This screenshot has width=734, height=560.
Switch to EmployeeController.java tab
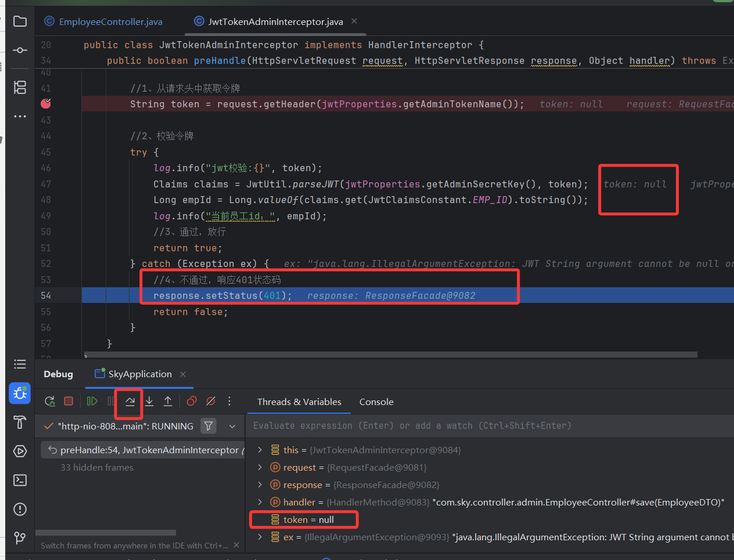click(x=105, y=21)
